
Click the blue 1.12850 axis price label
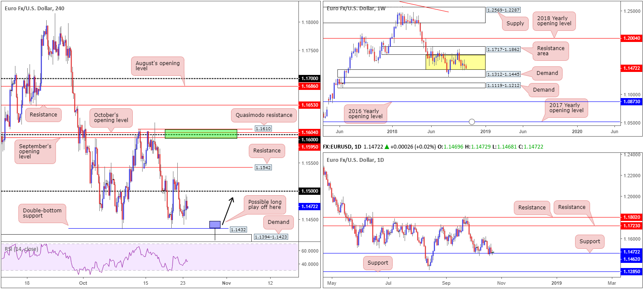[x=632, y=271]
